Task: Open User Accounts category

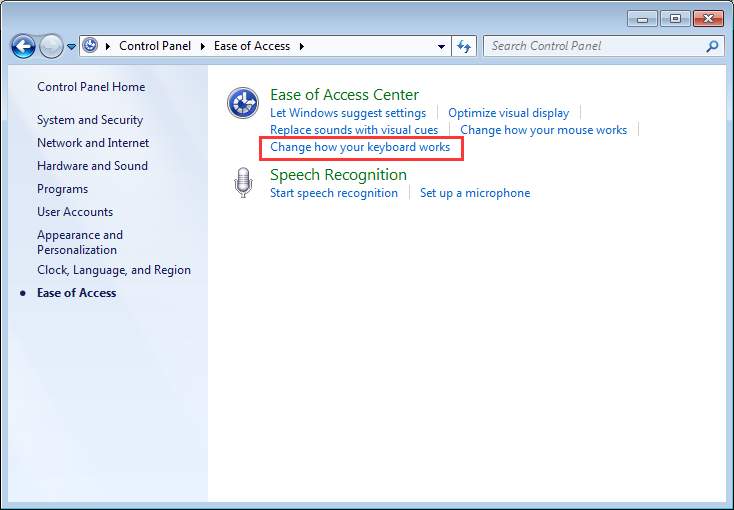Action: [75, 212]
